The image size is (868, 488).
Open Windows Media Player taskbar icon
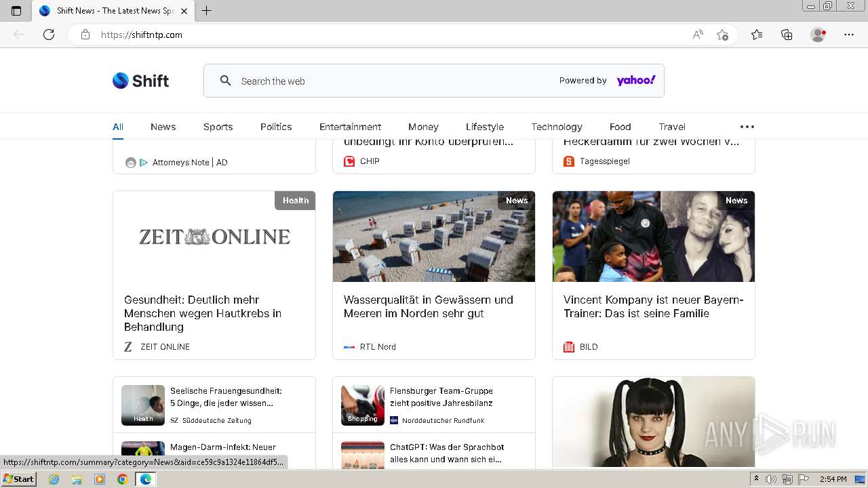pos(100,479)
